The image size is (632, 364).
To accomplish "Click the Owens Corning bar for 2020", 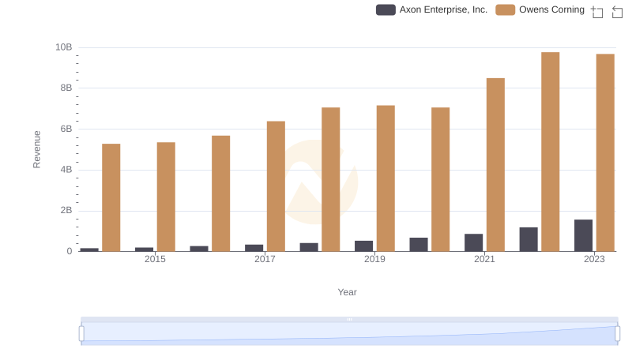I will pyautogui.click(x=441, y=179).
